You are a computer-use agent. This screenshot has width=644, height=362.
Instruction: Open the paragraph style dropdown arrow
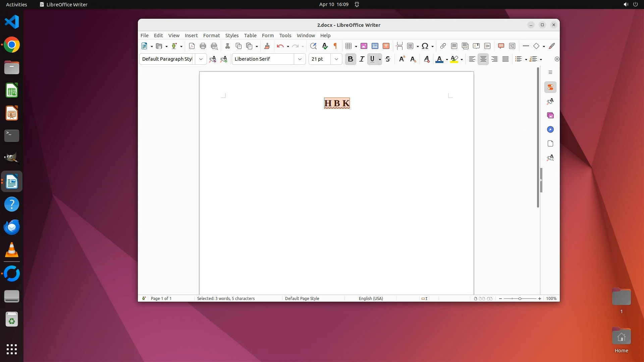pos(201,59)
